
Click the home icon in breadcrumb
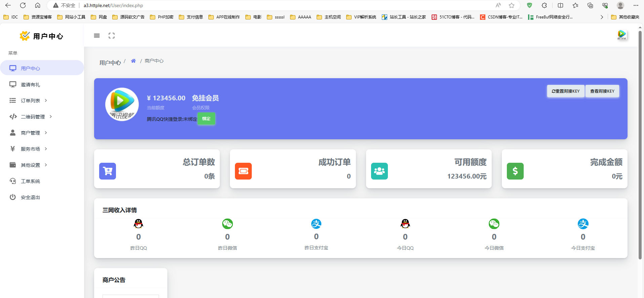133,61
